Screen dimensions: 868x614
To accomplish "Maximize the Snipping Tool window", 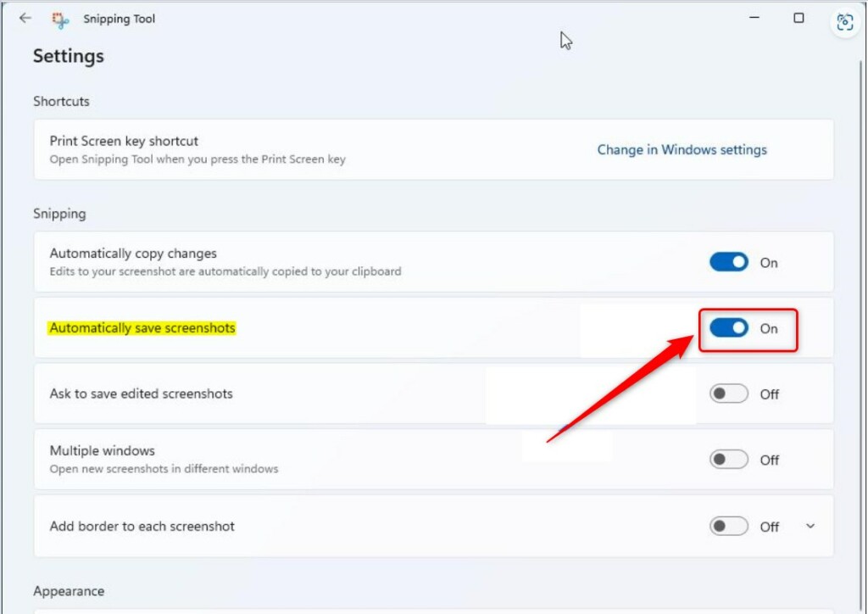I will pyautogui.click(x=797, y=17).
